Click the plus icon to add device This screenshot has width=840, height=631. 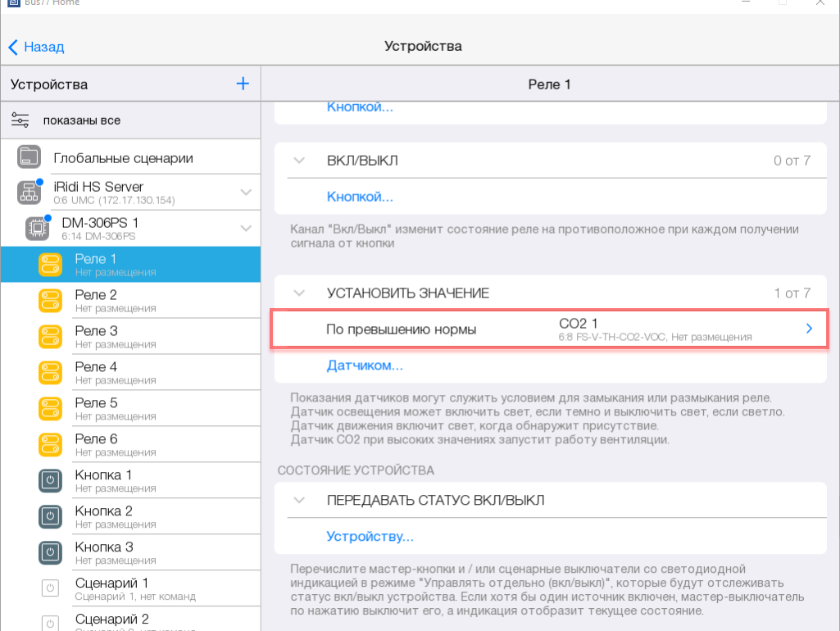point(243,84)
